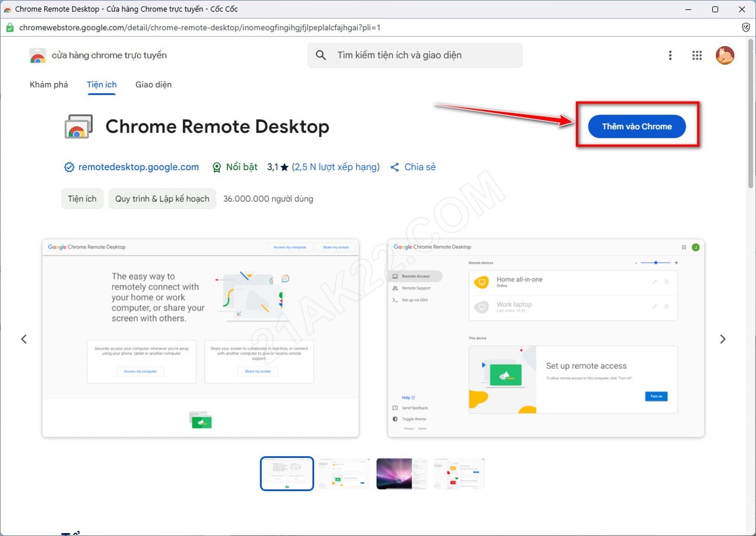This screenshot has width=756, height=536.
Task: Open the large Remote devices preview screenshot
Action: (546, 338)
